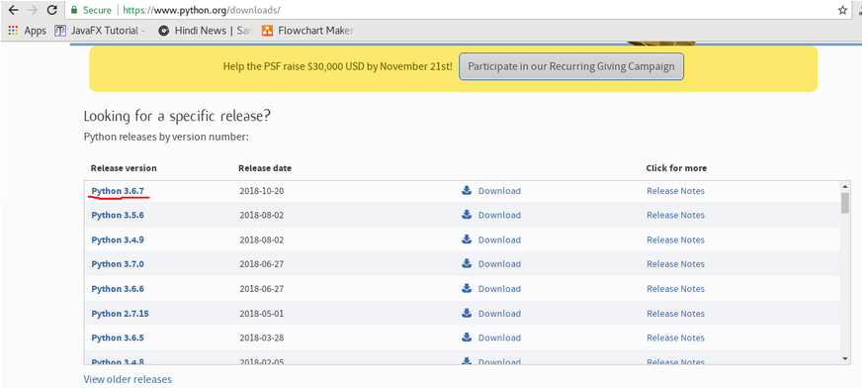Reload the page with the refresh icon

click(x=52, y=10)
